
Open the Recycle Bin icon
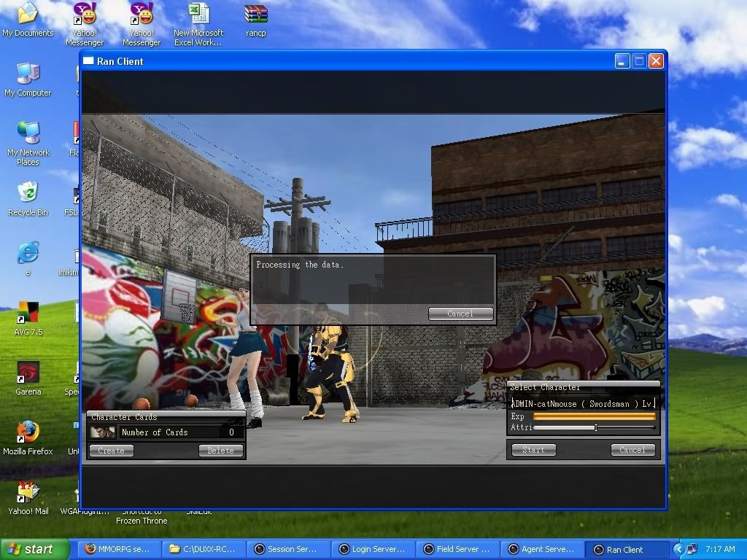(28, 193)
